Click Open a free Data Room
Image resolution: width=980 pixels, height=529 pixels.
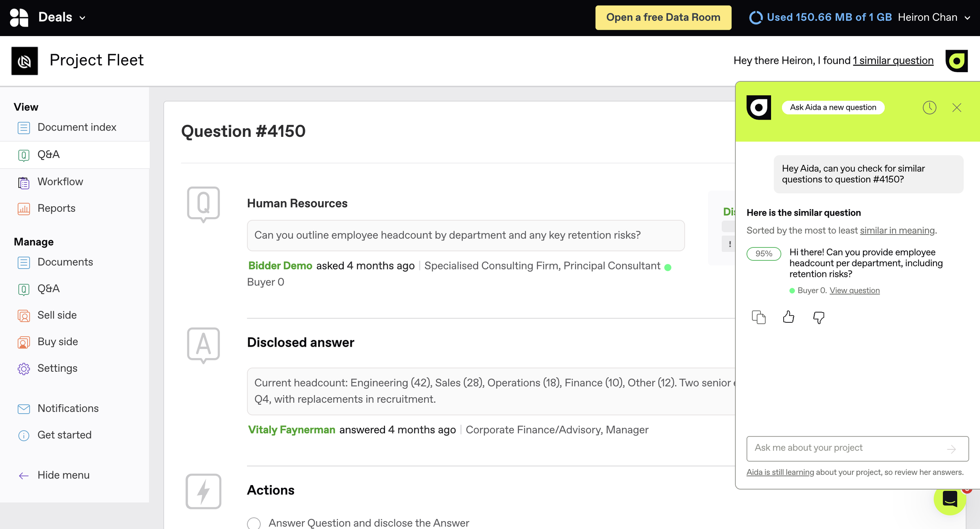tap(663, 17)
